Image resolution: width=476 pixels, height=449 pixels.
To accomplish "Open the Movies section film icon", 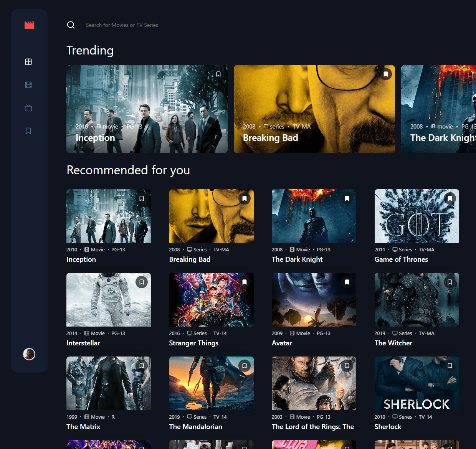I will click(x=28, y=85).
